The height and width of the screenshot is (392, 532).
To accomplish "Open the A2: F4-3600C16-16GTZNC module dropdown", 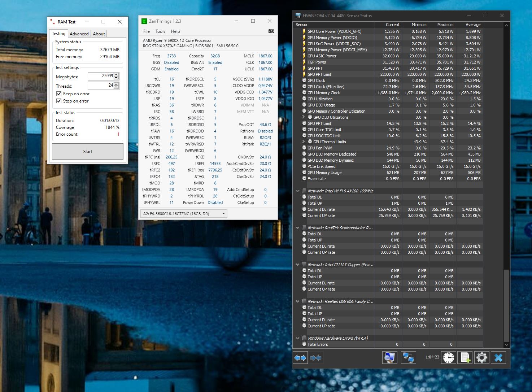I will click(x=184, y=214).
